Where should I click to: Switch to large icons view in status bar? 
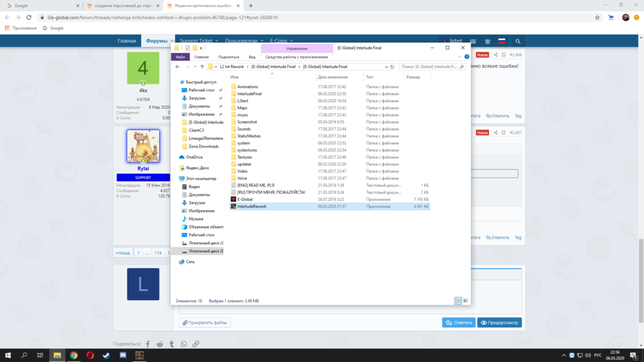pyautogui.click(x=466, y=301)
